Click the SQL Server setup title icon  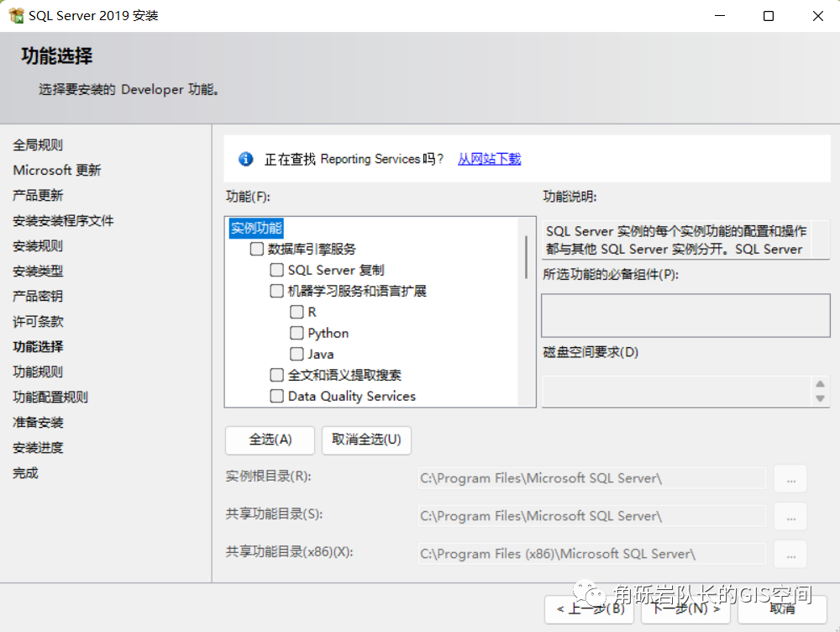17,15
